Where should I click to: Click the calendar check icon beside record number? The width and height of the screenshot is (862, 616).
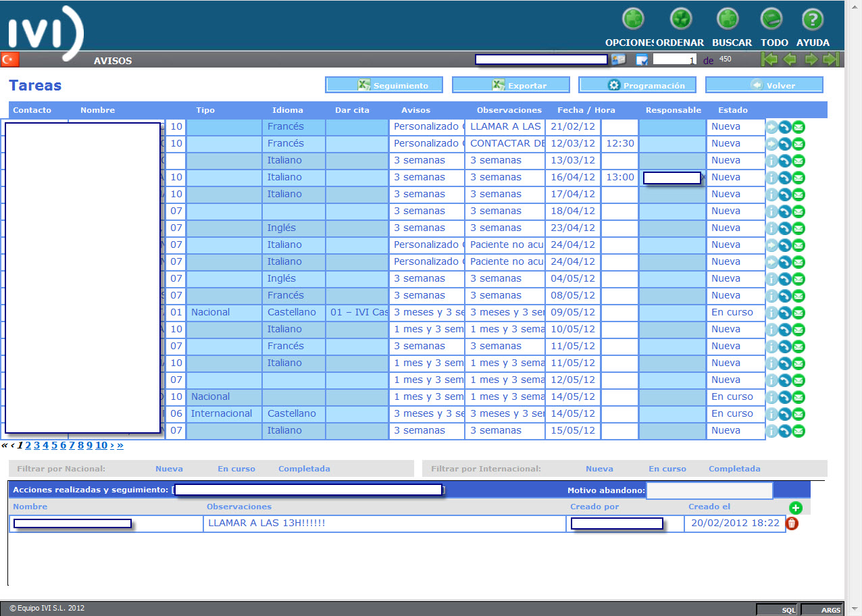point(642,60)
